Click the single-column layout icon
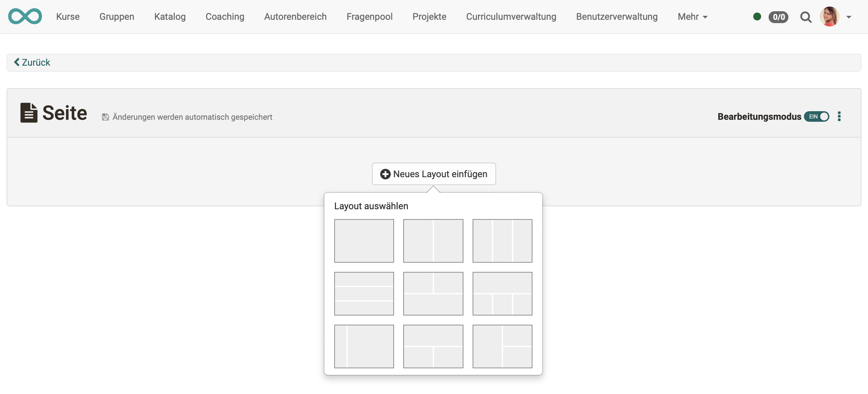Image resolution: width=868 pixels, height=394 pixels. (364, 241)
